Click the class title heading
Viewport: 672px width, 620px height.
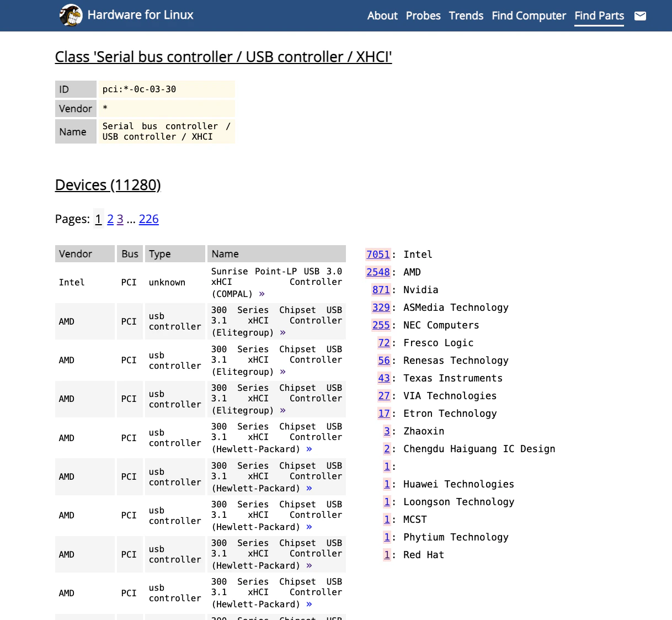pyautogui.click(x=223, y=57)
